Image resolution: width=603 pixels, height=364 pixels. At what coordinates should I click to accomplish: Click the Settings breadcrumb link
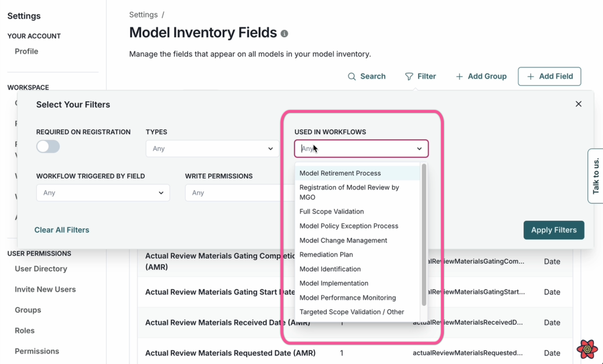click(x=143, y=14)
